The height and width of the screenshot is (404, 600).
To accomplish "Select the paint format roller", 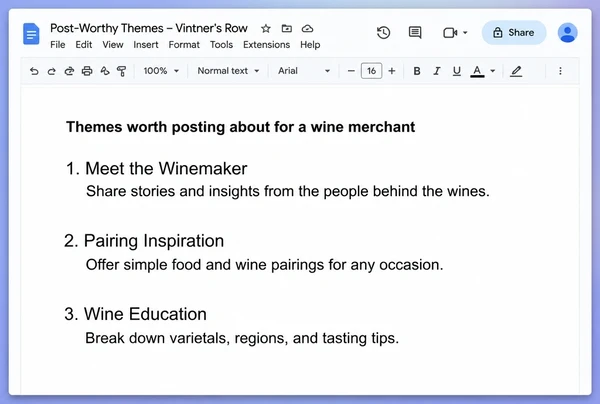I will tap(122, 71).
